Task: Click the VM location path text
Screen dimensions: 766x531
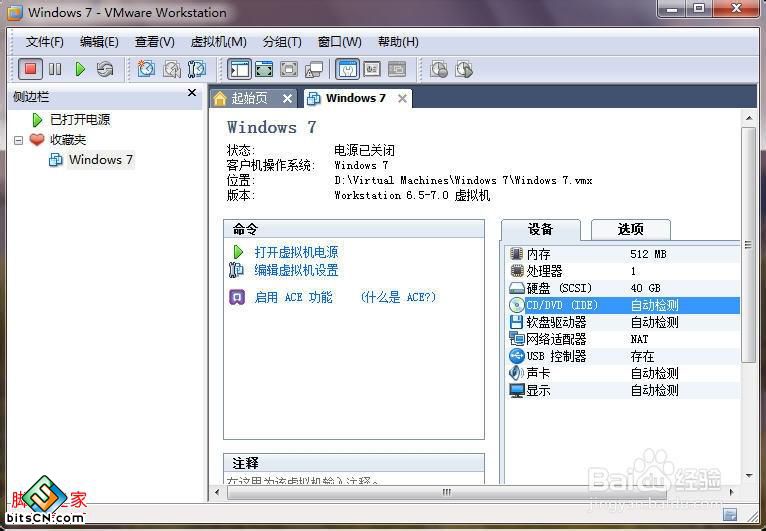Action: coord(463,180)
